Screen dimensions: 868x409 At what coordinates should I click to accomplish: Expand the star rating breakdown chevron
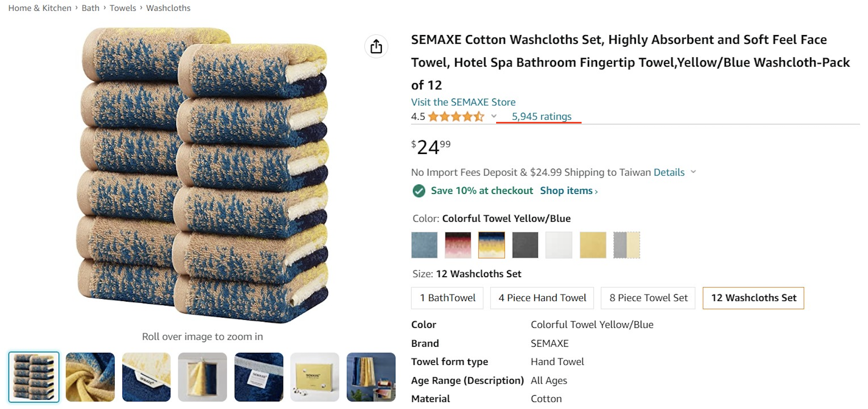coord(494,116)
